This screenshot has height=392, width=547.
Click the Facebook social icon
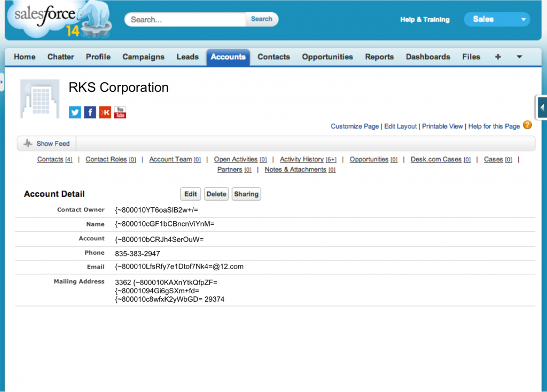tap(90, 113)
